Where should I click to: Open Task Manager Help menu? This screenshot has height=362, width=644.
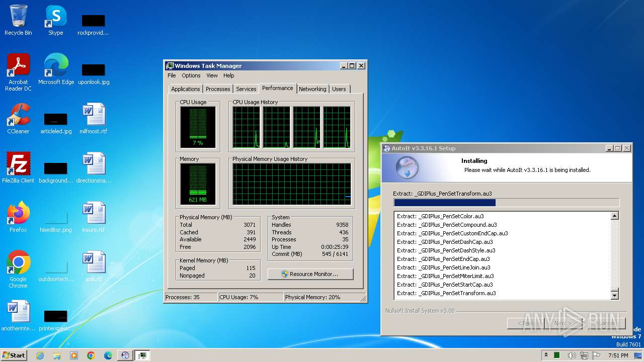click(228, 75)
